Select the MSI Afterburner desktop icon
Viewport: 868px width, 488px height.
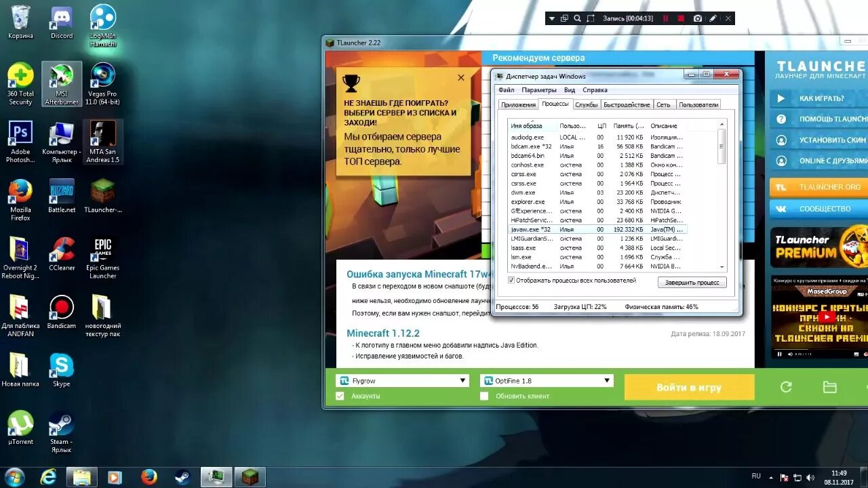[62, 84]
